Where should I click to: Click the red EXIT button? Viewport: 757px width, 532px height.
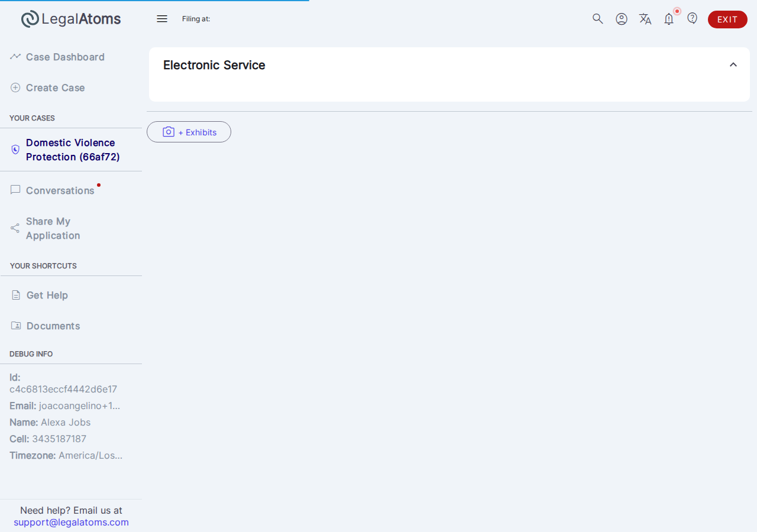(727, 20)
